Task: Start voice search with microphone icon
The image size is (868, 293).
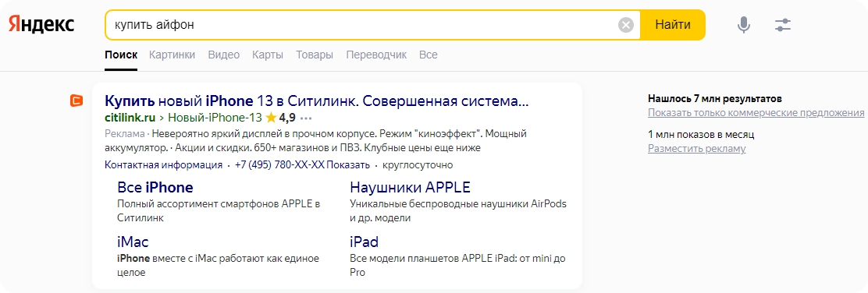Action: (744, 25)
